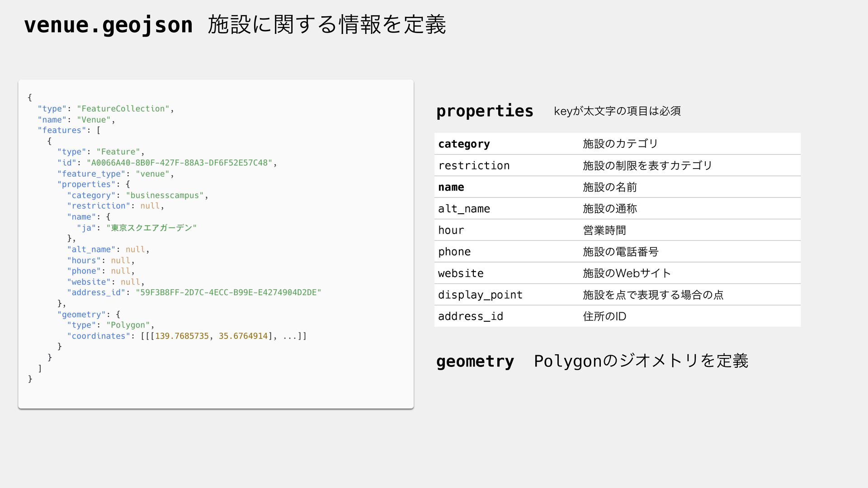
Task: Click description 施設のカテゴリ
Action: point(620,144)
